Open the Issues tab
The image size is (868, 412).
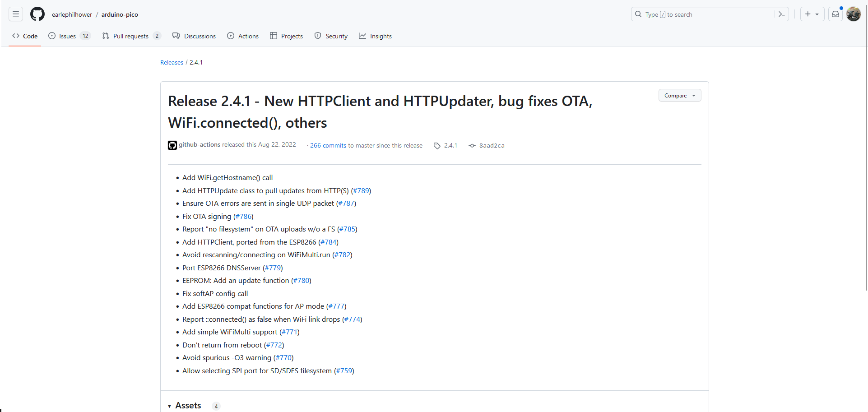(70, 36)
